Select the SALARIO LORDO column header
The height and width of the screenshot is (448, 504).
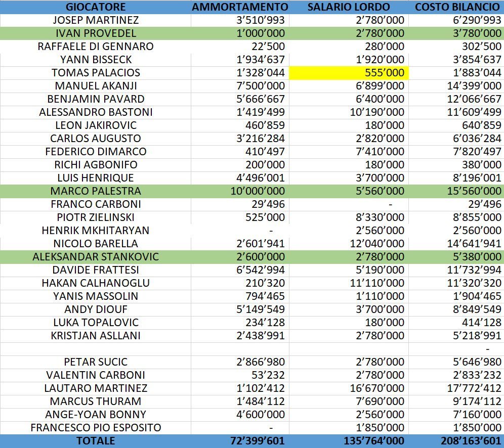click(x=349, y=7)
